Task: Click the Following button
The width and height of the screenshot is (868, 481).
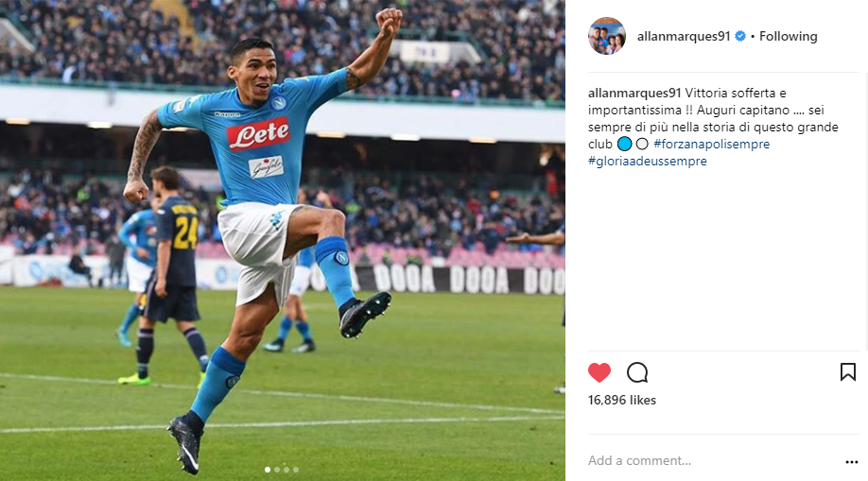Action: (788, 37)
